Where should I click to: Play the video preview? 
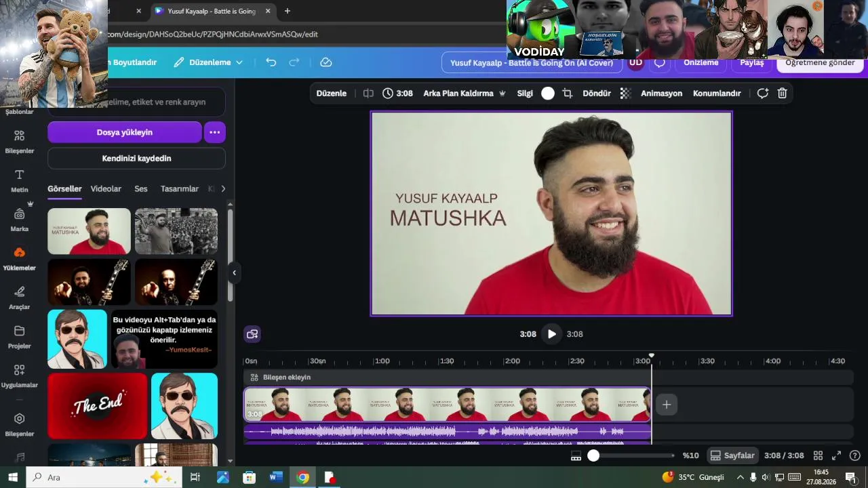552,334
